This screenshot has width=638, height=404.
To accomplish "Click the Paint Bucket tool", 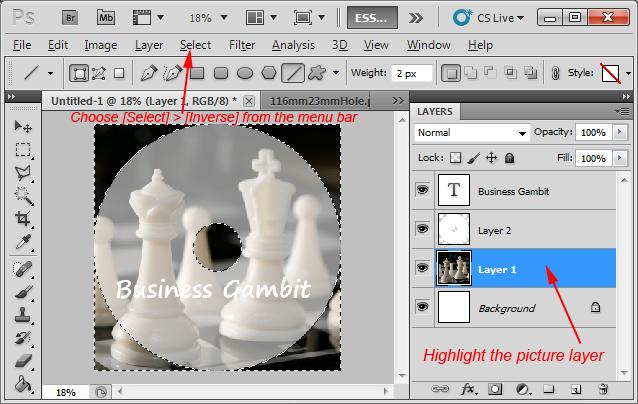I will point(23,384).
